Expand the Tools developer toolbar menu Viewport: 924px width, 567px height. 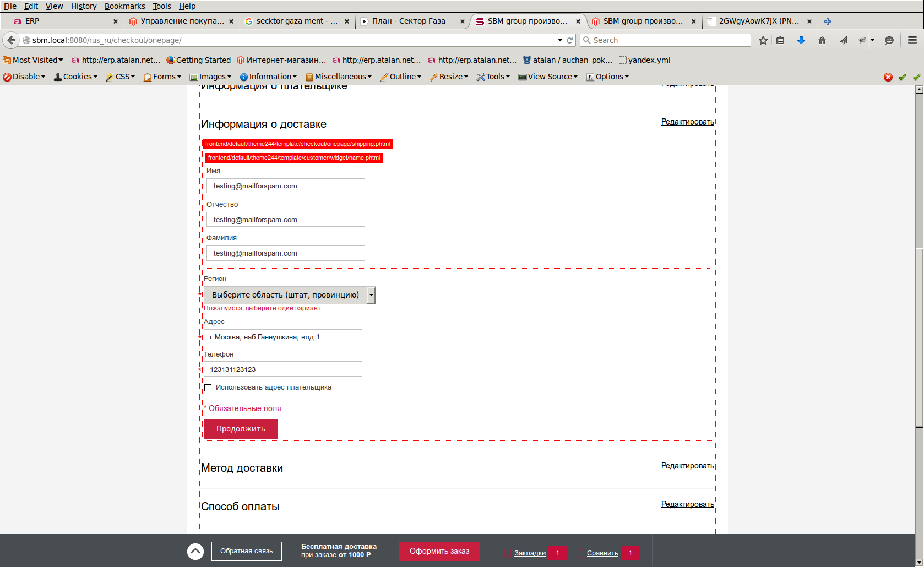[494, 77]
